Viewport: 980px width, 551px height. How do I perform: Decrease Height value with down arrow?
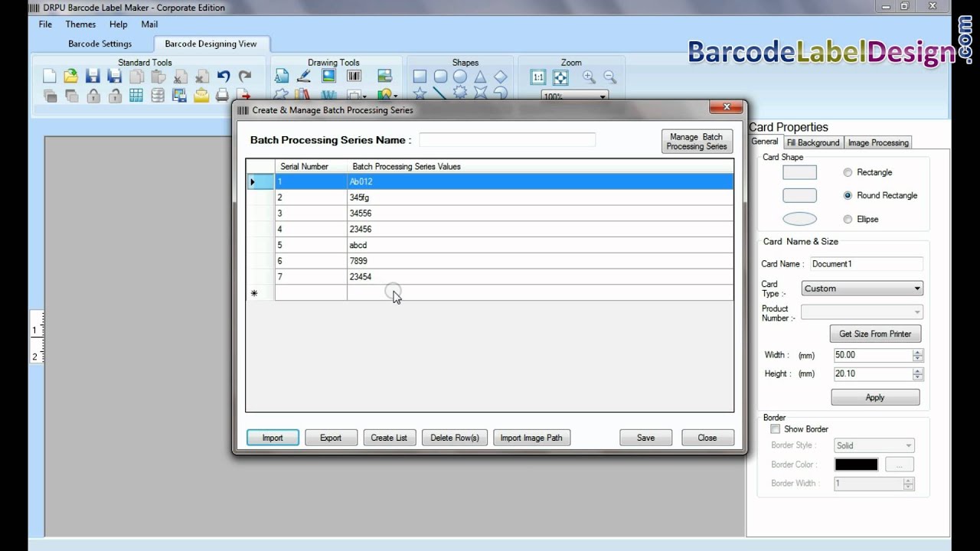click(918, 377)
